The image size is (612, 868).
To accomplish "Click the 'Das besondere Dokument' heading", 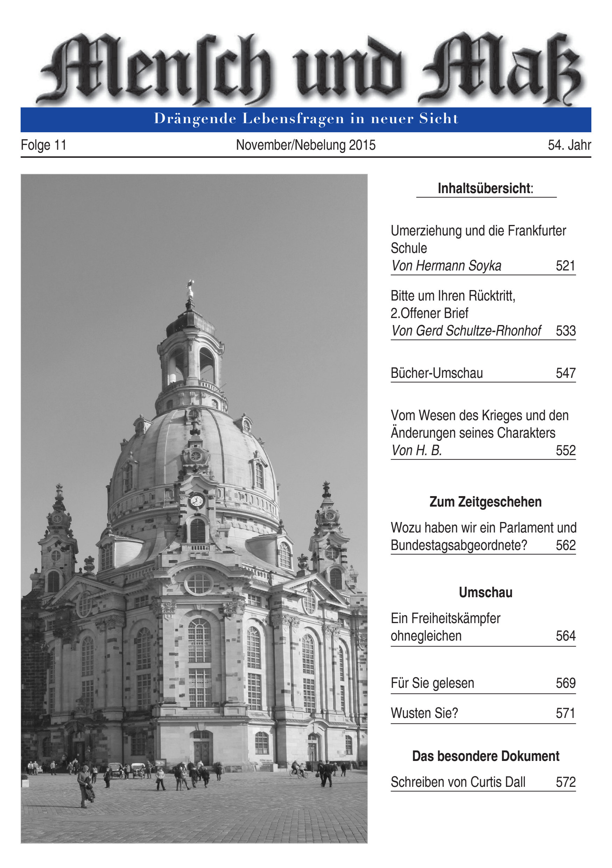I will (x=485, y=756).
